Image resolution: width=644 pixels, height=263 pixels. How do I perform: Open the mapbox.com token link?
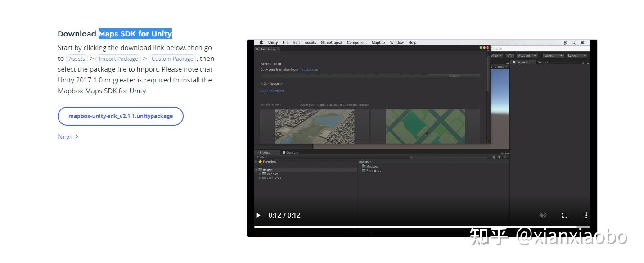pos(309,70)
